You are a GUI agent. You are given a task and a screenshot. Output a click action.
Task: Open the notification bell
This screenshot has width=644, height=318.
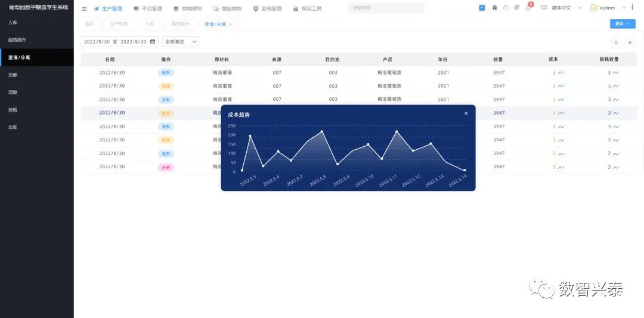[x=528, y=8]
